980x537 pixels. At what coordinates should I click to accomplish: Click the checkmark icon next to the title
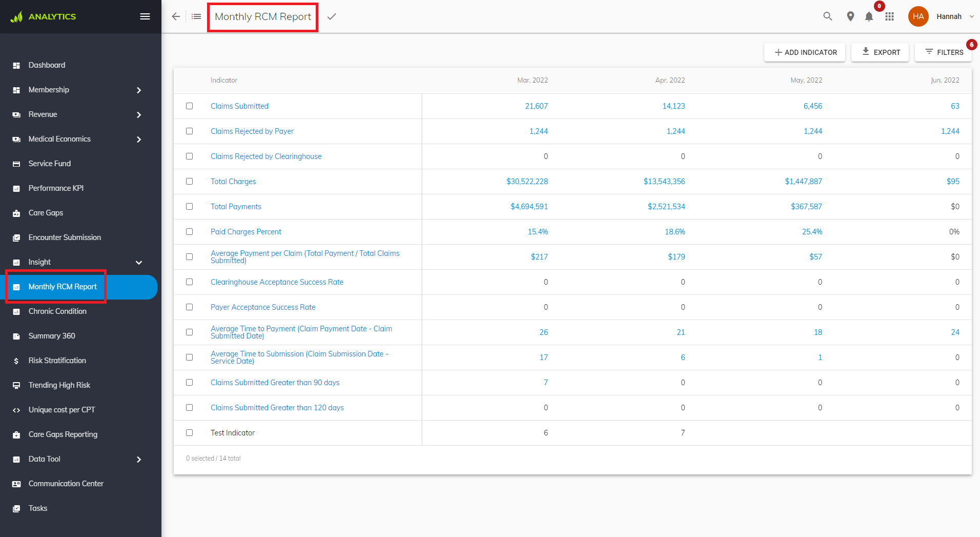pos(332,16)
